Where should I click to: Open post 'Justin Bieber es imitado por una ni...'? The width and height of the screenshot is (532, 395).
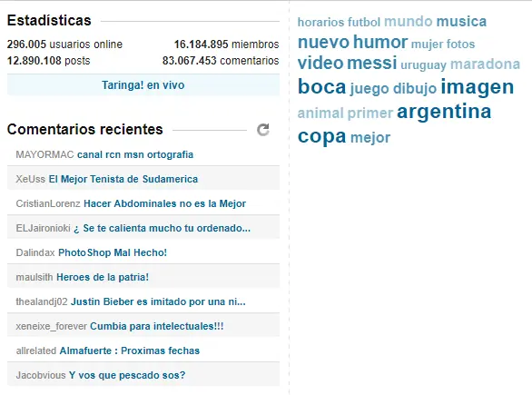pyautogui.click(x=158, y=301)
